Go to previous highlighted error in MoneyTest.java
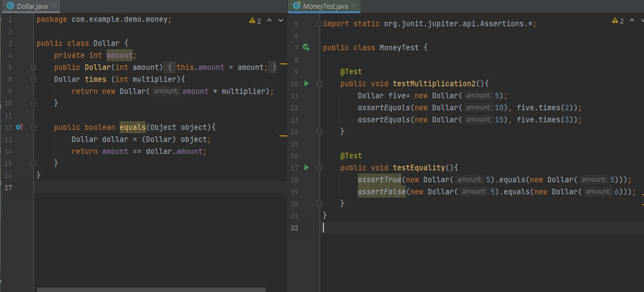This screenshot has width=644, height=292. 632,20
